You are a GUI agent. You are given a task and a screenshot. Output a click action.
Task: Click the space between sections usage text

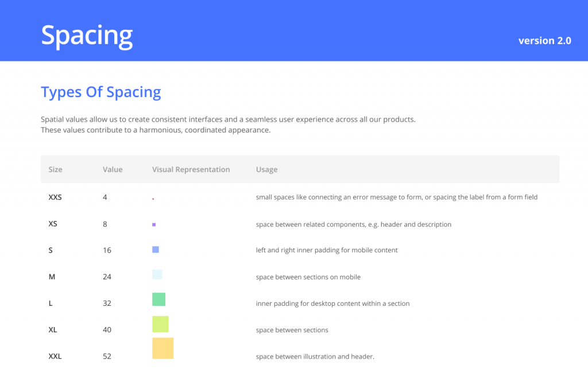pos(292,330)
